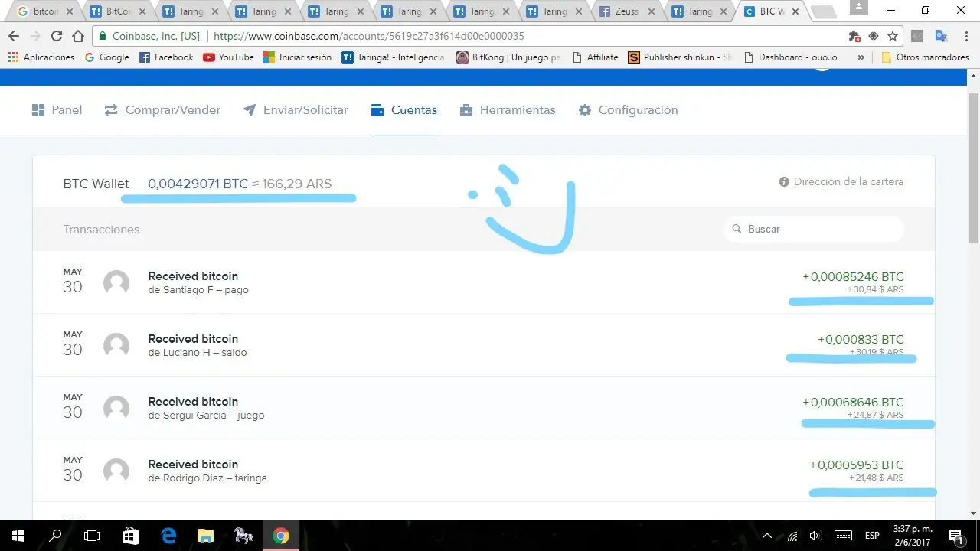Open the Otros marcadores folder
Image resolution: width=980 pixels, height=551 pixels.
925,57
